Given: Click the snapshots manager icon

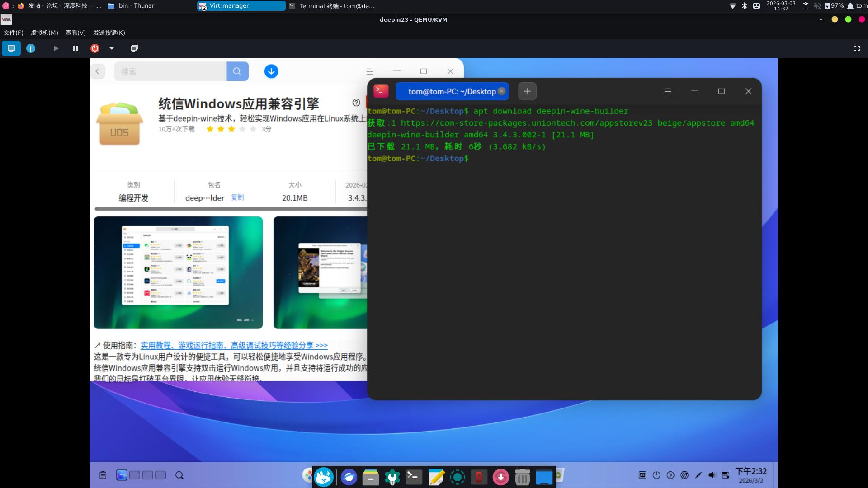Looking at the screenshot, I should tap(134, 48).
